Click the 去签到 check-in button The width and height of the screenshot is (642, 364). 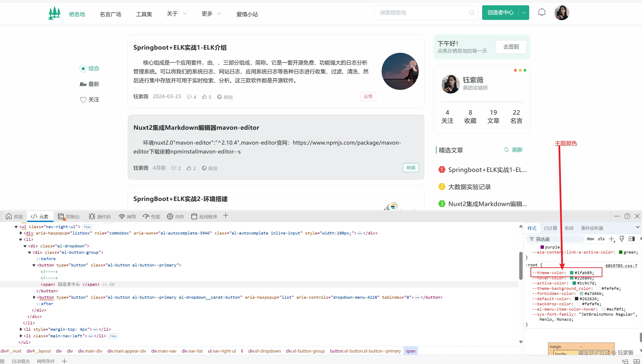511,47
